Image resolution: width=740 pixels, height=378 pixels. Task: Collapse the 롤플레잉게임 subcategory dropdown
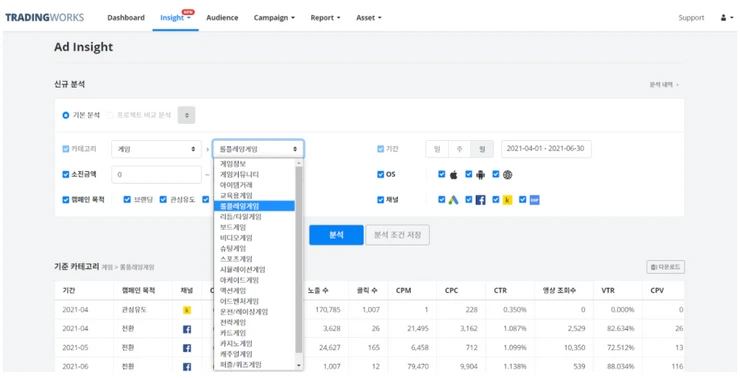click(x=258, y=149)
